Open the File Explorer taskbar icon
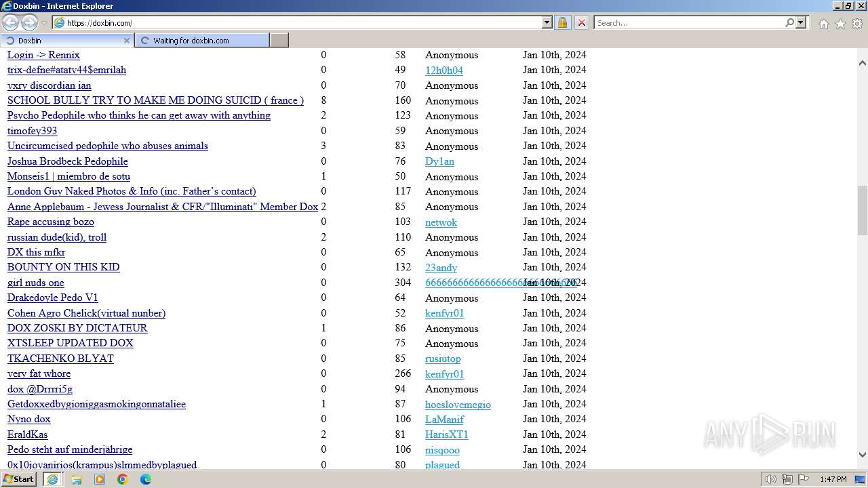The width and height of the screenshot is (868, 488). (77, 479)
